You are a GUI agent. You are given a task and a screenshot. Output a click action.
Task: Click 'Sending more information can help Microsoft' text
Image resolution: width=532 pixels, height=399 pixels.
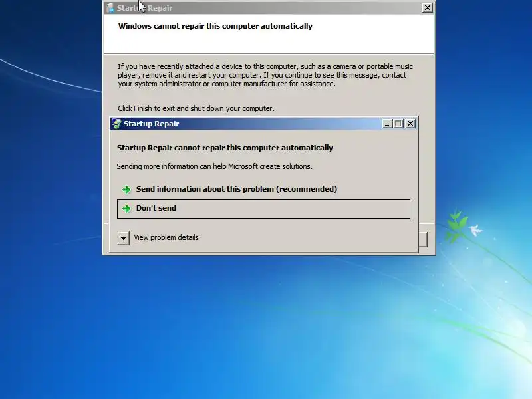click(x=214, y=166)
